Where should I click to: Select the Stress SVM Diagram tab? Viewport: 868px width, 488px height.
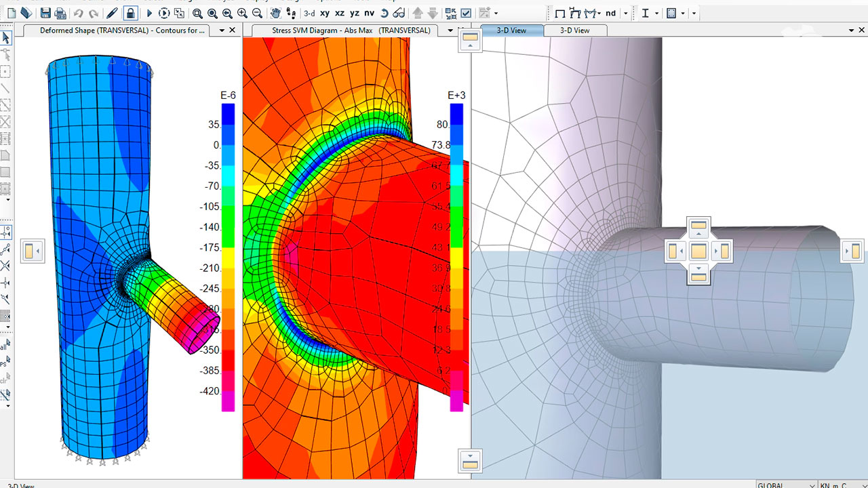point(351,30)
